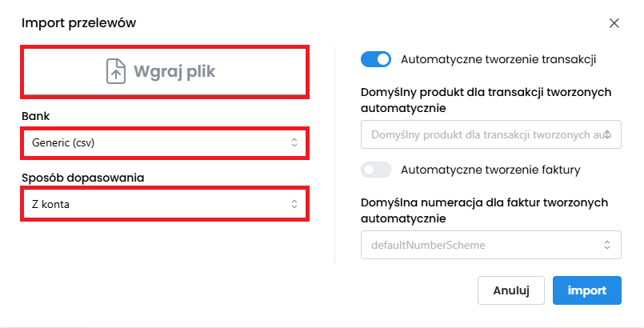Click the Anuluj button
This screenshot has height=328, width=644.
tap(510, 290)
